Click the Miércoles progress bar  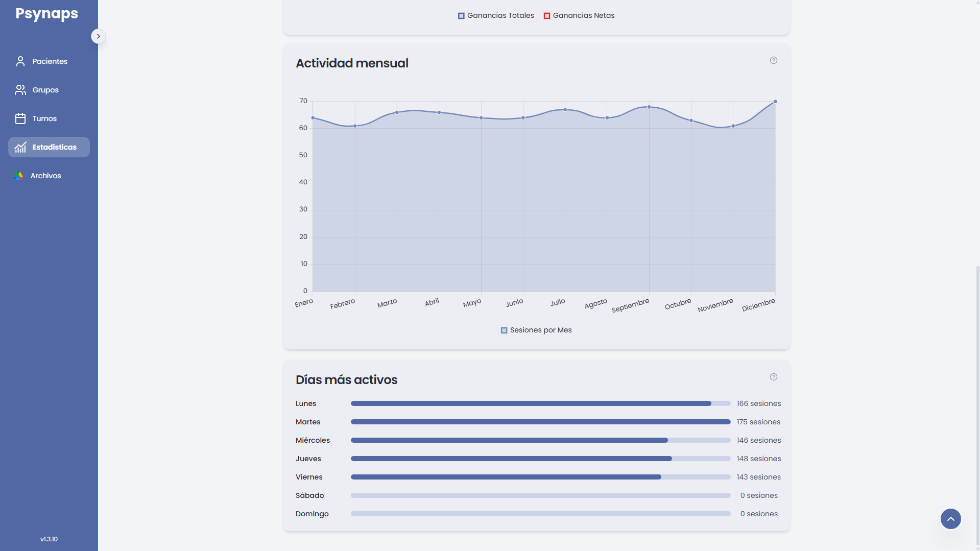(541, 440)
